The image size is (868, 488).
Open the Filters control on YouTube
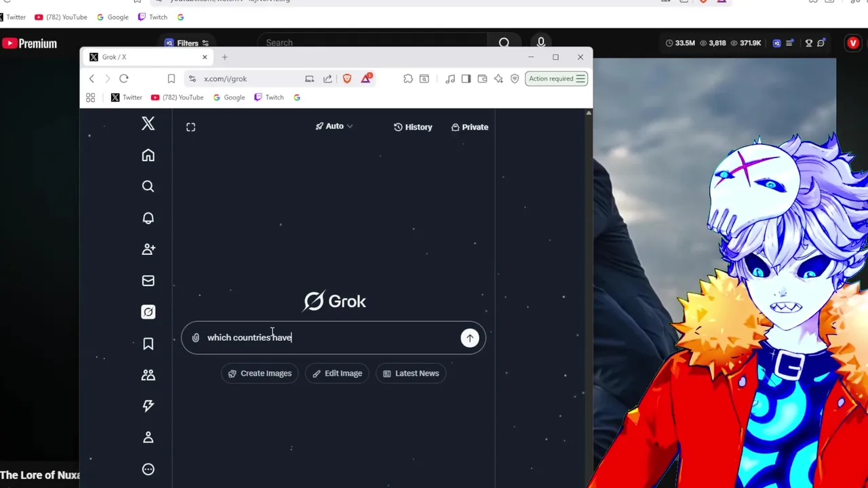click(x=186, y=43)
